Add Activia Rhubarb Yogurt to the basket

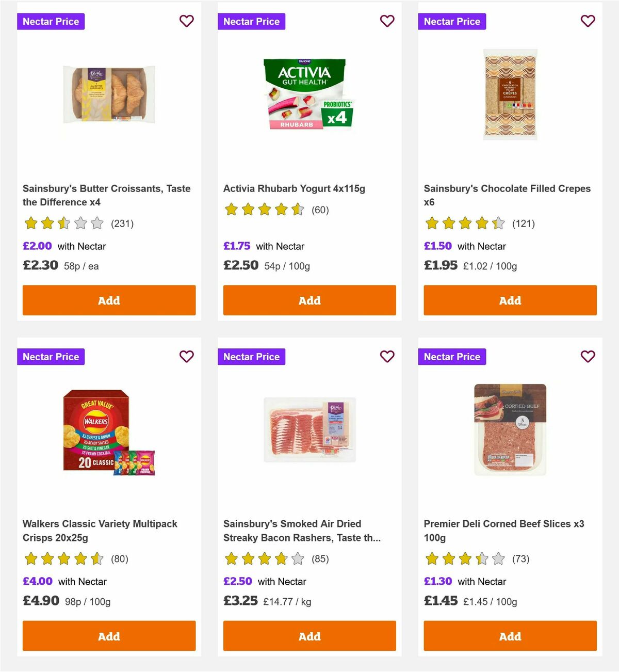309,300
